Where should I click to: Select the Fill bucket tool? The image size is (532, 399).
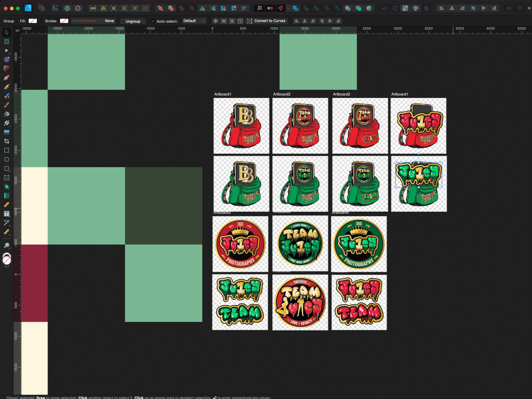(6, 114)
